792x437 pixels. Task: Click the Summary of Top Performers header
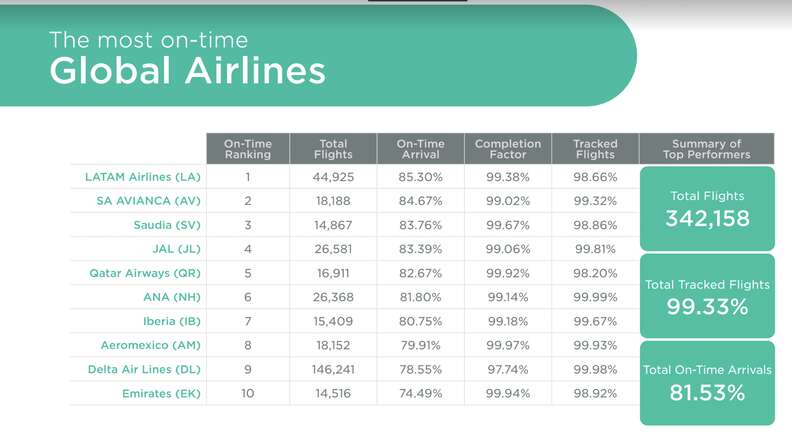click(x=706, y=149)
